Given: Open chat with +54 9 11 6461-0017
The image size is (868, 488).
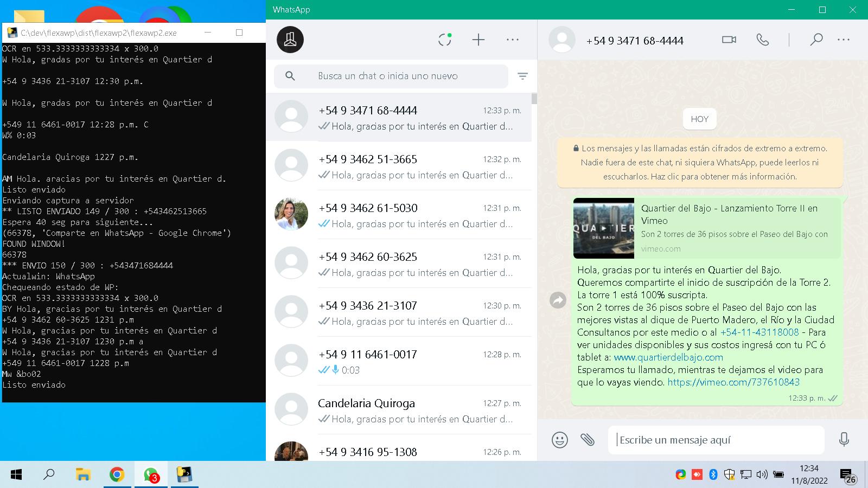Looking at the screenshot, I should pos(399,361).
